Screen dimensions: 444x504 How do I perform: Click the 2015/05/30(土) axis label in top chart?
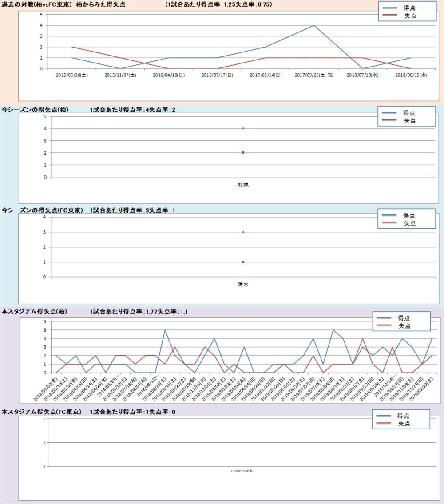click(x=72, y=75)
